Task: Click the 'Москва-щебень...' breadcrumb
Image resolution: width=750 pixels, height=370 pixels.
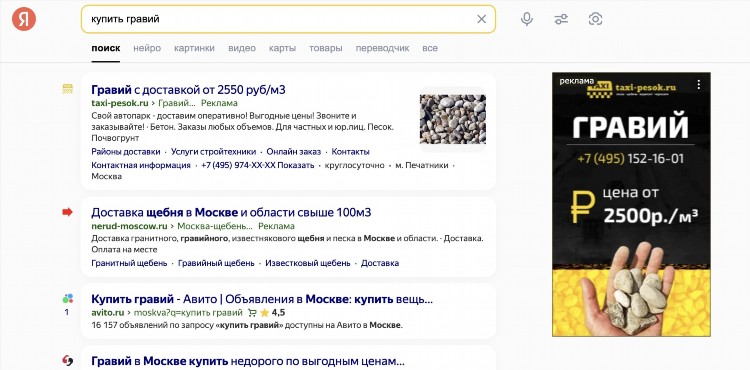Action: (215, 226)
